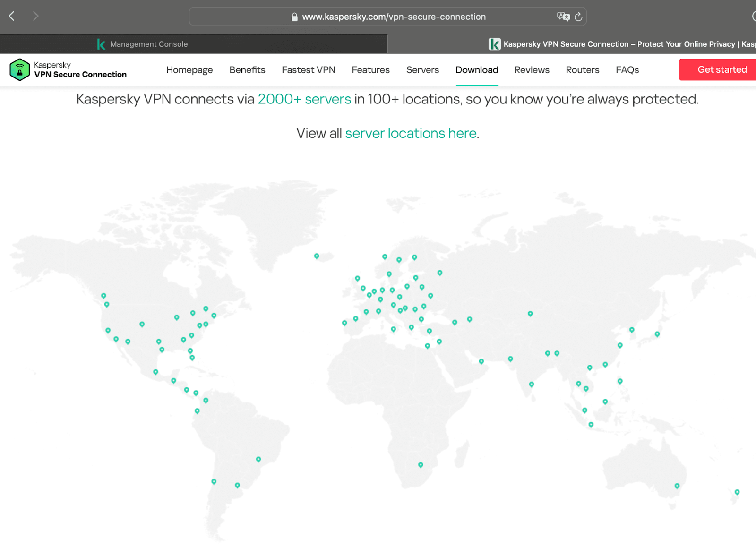
Task: Go back with the browser back arrow
Action: tap(12, 16)
